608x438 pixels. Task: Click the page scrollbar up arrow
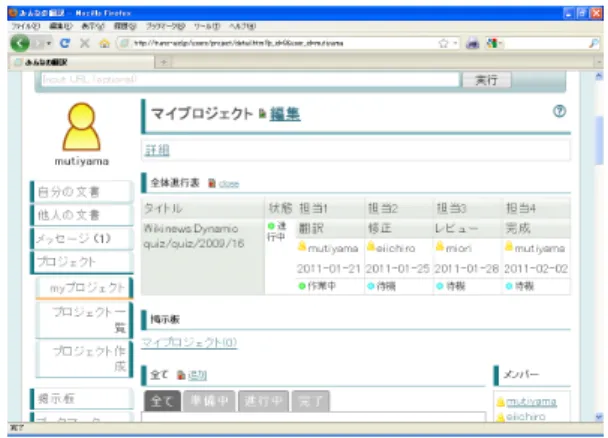599,77
